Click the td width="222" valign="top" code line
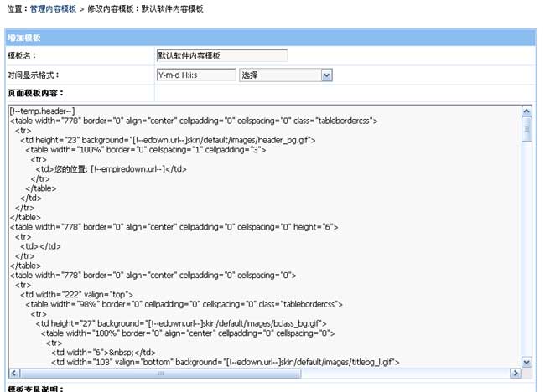The width and height of the screenshot is (545, 392). tap(76, 294)
